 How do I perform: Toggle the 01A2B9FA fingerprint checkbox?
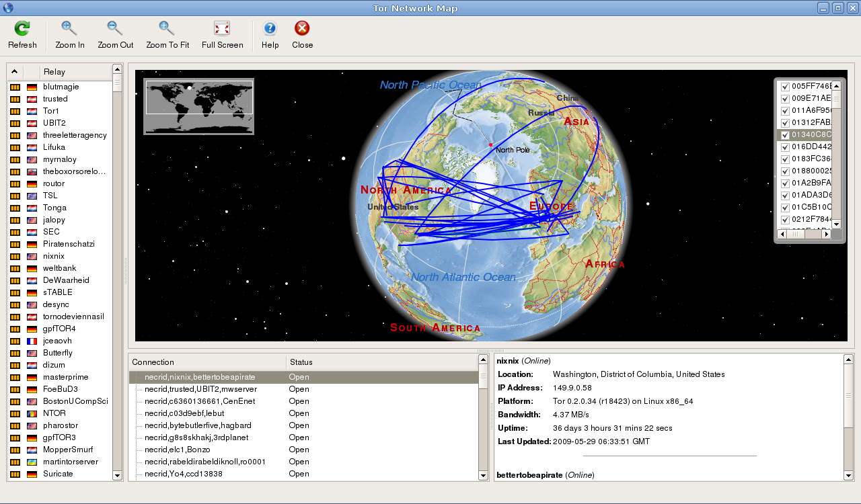click(x=785, y=183)
